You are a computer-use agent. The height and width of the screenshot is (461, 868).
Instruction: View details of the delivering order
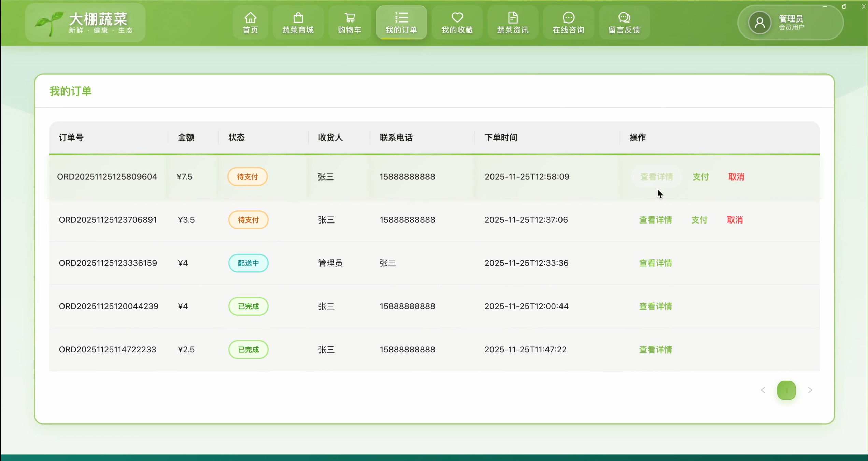(x=655, y=263)
